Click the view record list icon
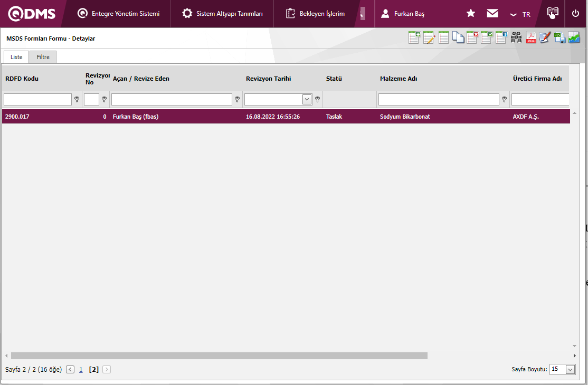Viewport: 588px width, 385px height. [443, 37]
